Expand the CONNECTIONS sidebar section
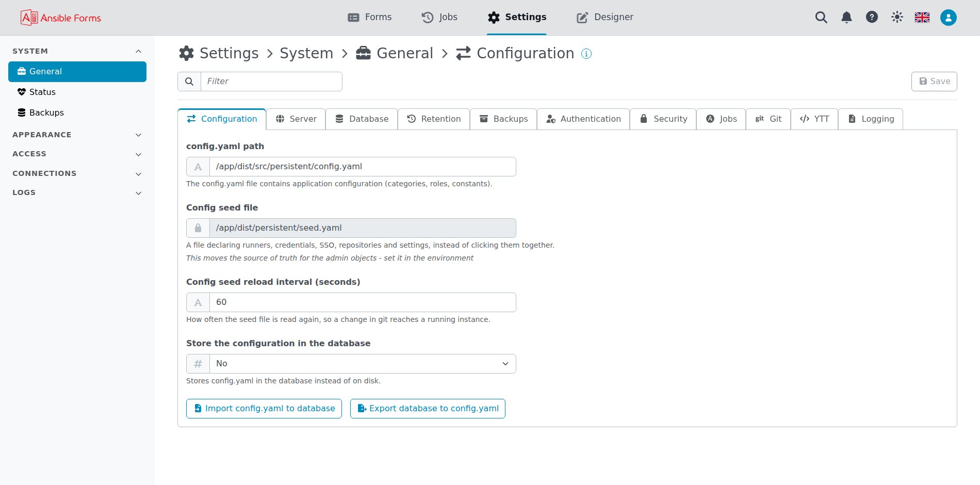 click(x=77, y=173)
